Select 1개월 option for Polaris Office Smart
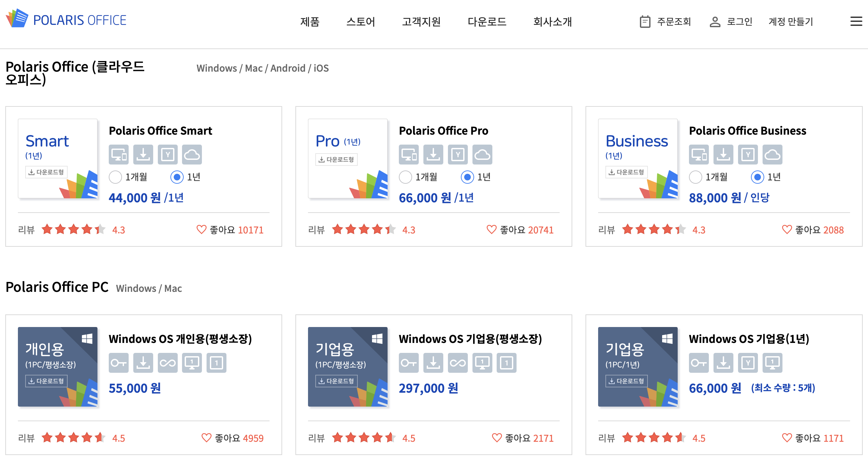This screenshot has width=868, height=461. [x=115, y=177]
